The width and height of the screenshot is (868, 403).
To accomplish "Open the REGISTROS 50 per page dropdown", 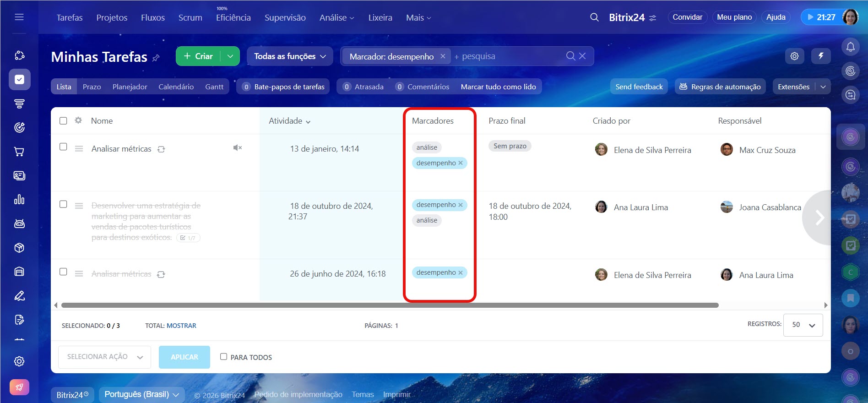I will 803,325.
